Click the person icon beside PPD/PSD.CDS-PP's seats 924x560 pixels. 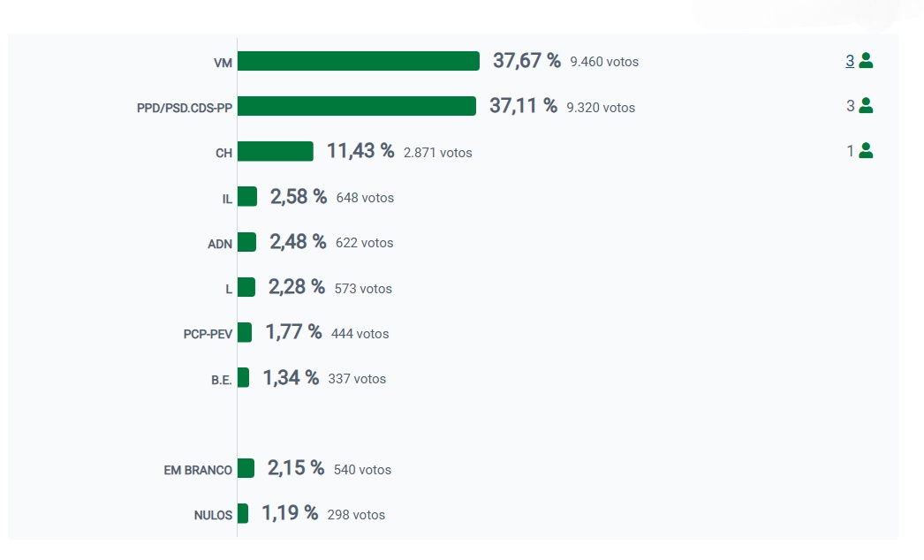[x=866, y=106]
